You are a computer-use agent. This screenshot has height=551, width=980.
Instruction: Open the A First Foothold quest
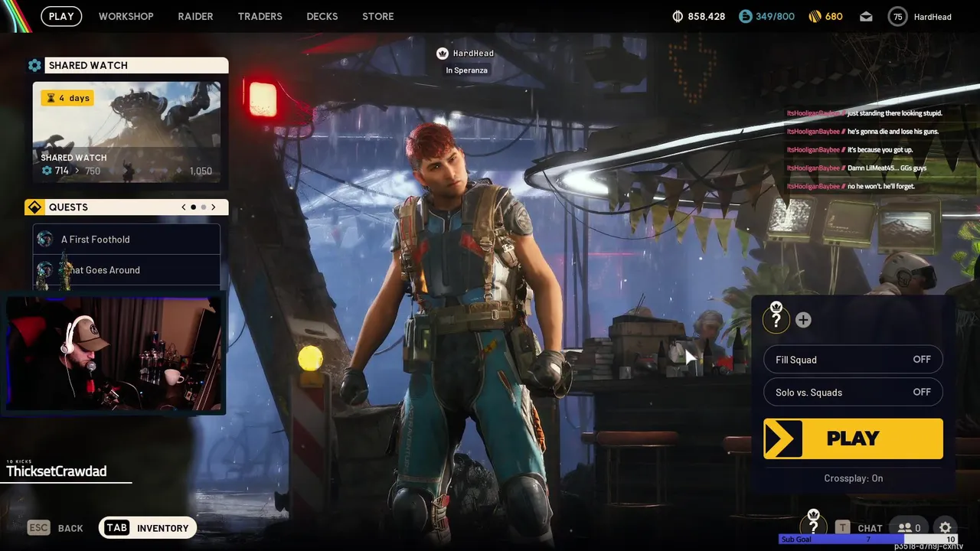126,240
